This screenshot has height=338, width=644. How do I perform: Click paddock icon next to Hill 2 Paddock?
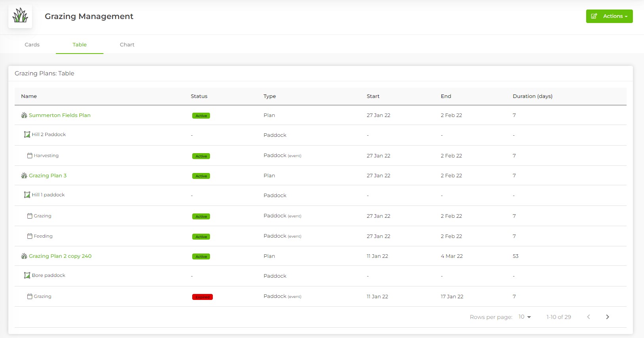(27, 134)
